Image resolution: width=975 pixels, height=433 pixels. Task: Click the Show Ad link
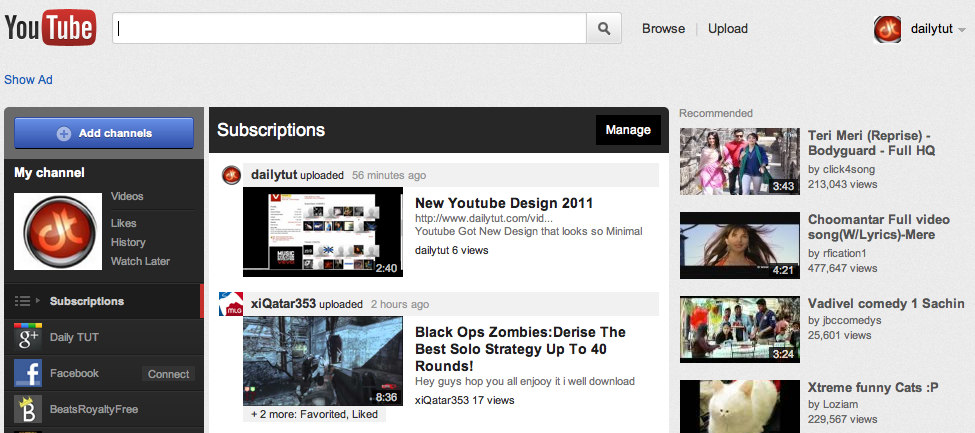(x=28, y=80)
